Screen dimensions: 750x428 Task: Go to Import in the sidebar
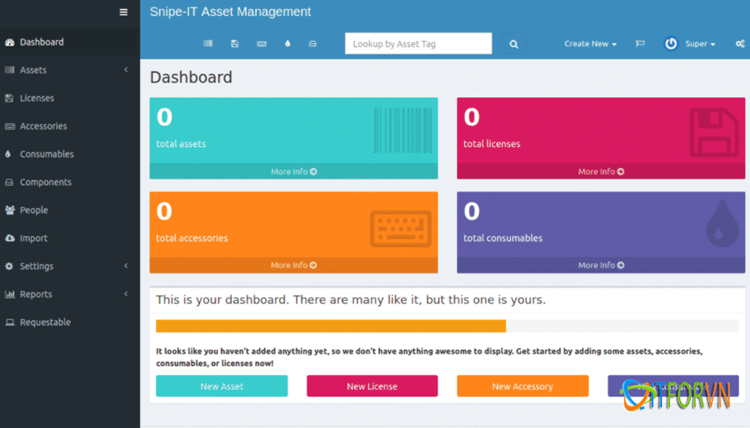[x=33, y=238]
